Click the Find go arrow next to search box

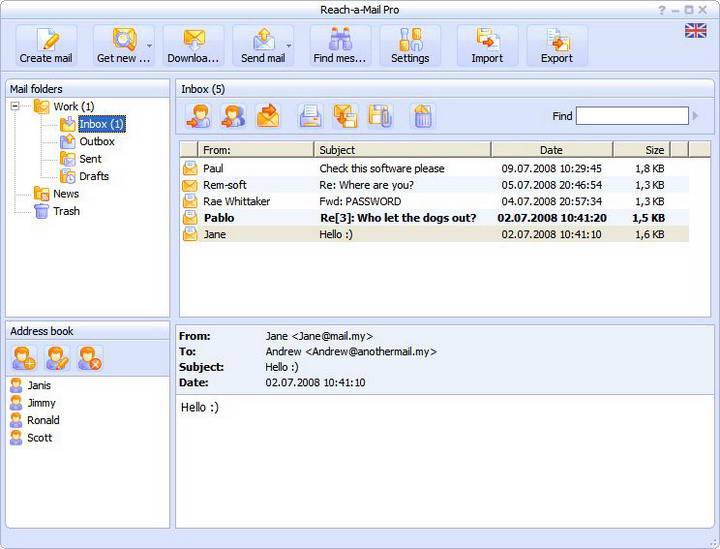(x=696, y=116)
